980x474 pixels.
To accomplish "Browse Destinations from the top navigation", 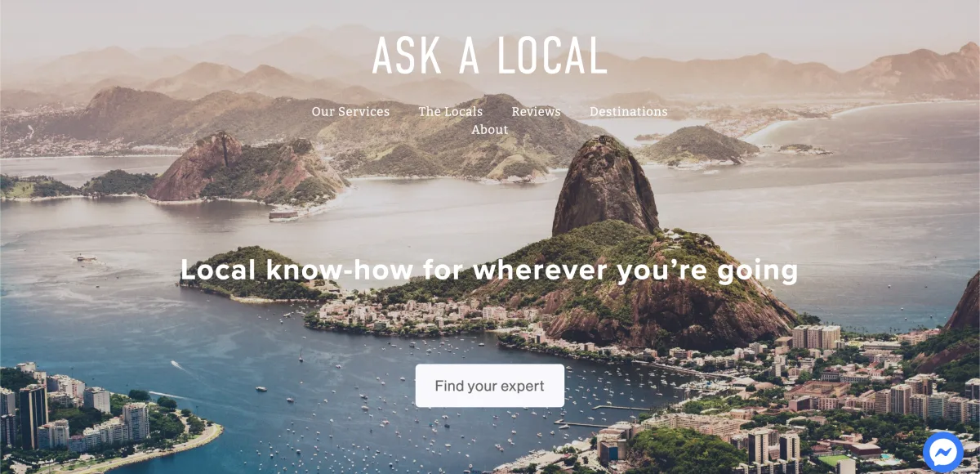I will (x=629, y=111).
